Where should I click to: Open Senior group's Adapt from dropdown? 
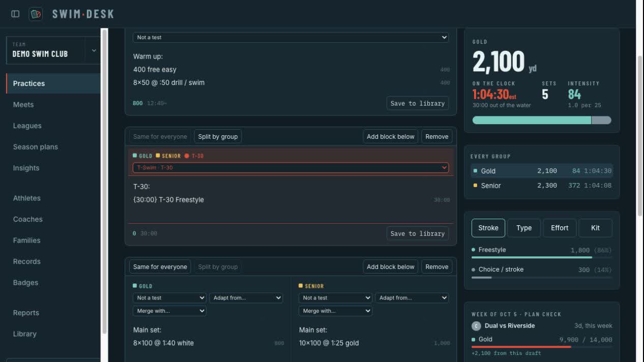[412, 298]
